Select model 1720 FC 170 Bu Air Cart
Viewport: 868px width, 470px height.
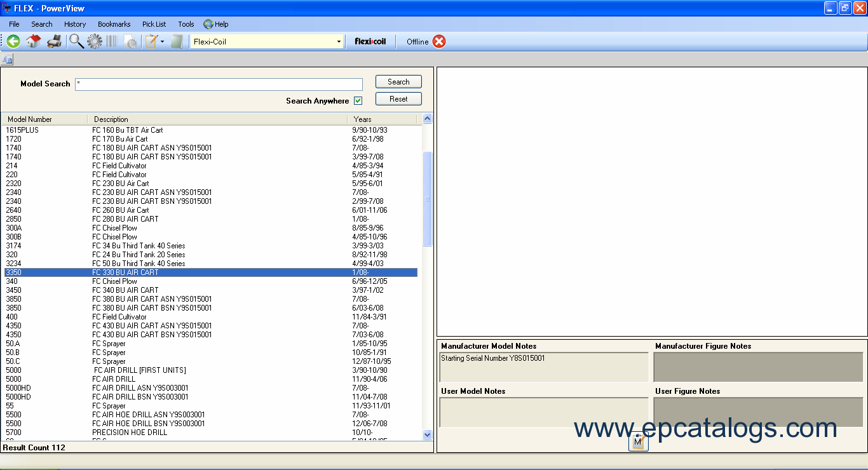click(211, 139)
